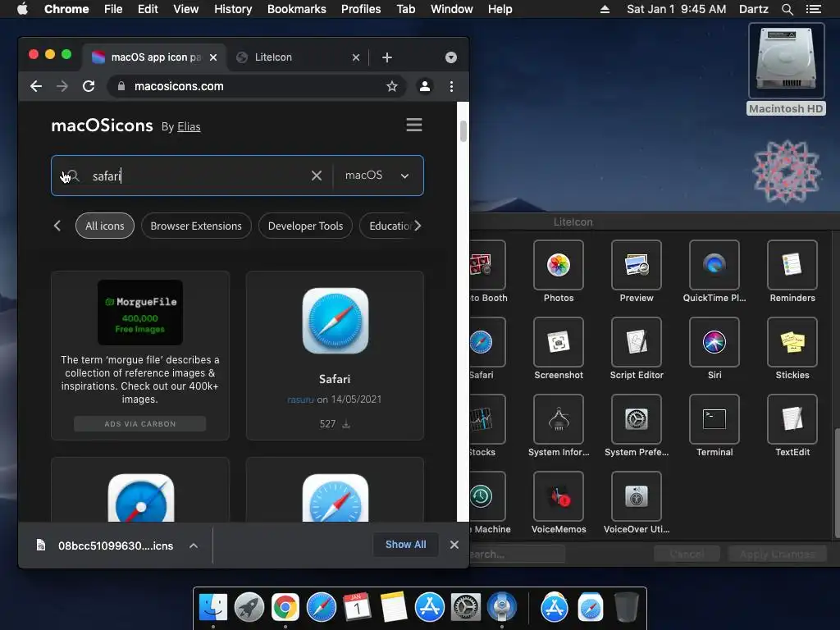Show previous icon categories
Screen dimensions: 840x630
tap(57, 226)
